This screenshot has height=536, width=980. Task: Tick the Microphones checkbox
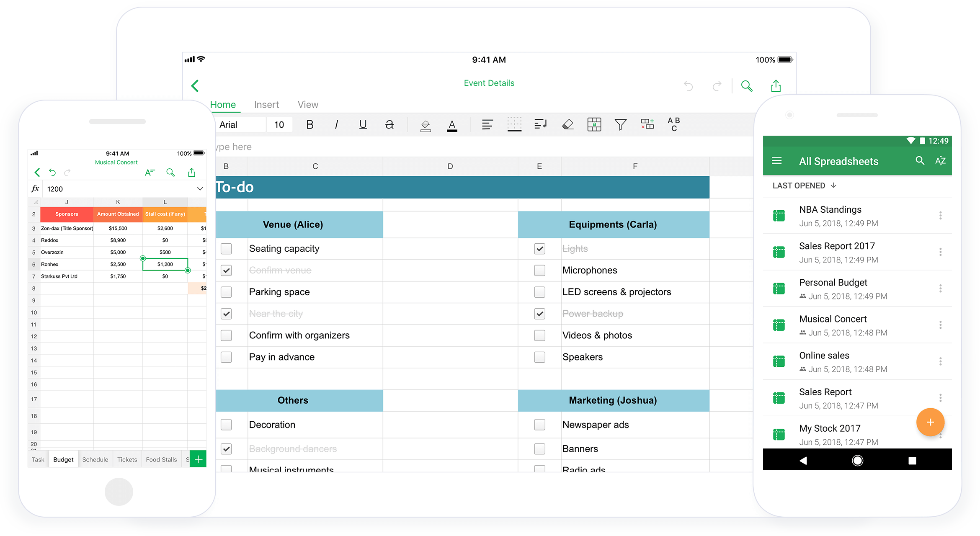539,271
